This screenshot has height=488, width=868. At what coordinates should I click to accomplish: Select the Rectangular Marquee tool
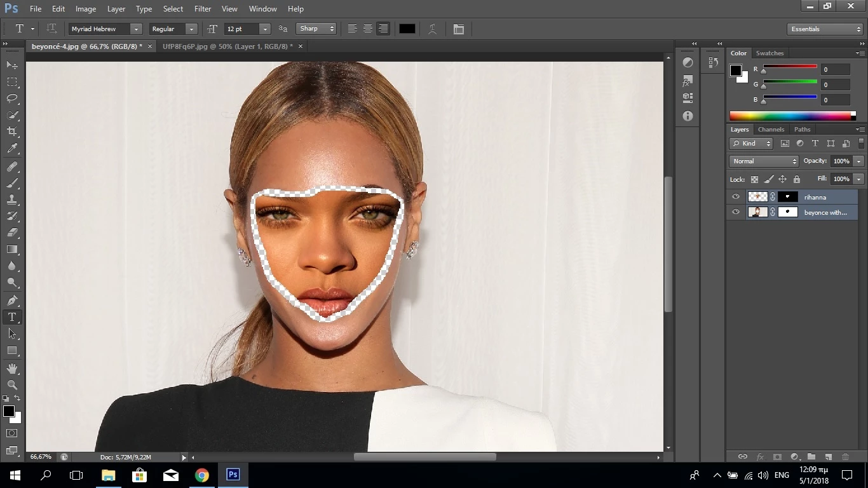click(x=12, y=82)
